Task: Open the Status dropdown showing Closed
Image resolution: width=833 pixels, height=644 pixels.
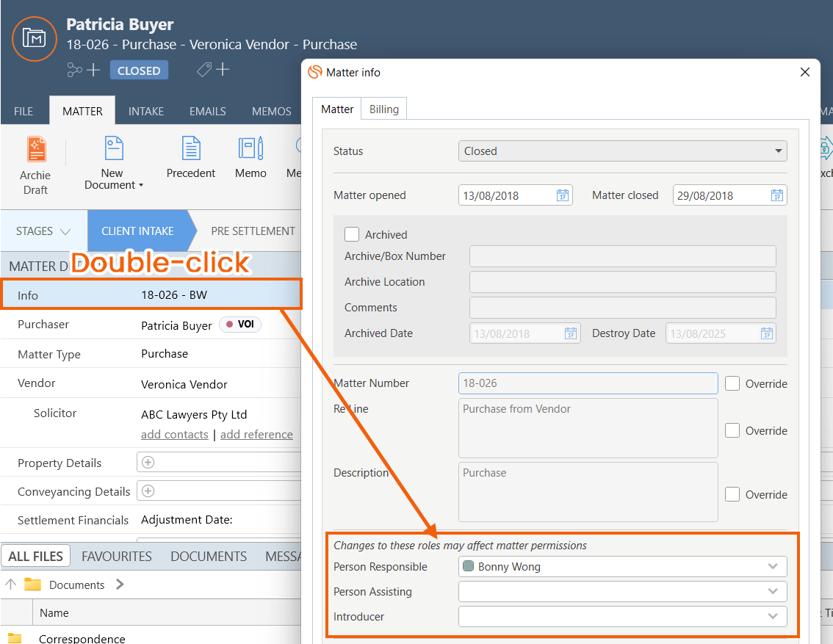Action: [x=622, y=151]
